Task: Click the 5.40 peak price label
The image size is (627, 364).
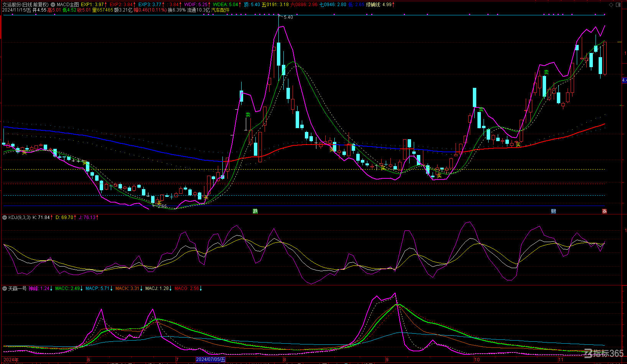Action: pyautogui.click(x=288, y=17)
